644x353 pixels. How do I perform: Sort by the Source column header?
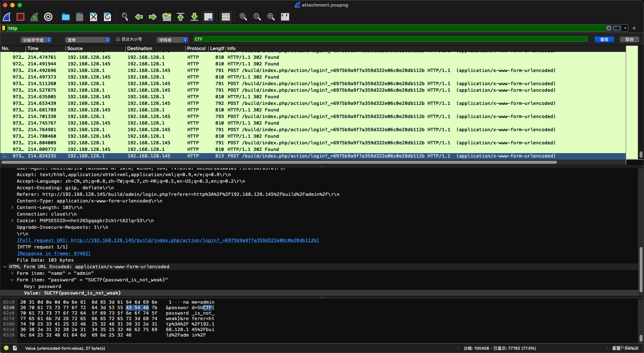95,49
